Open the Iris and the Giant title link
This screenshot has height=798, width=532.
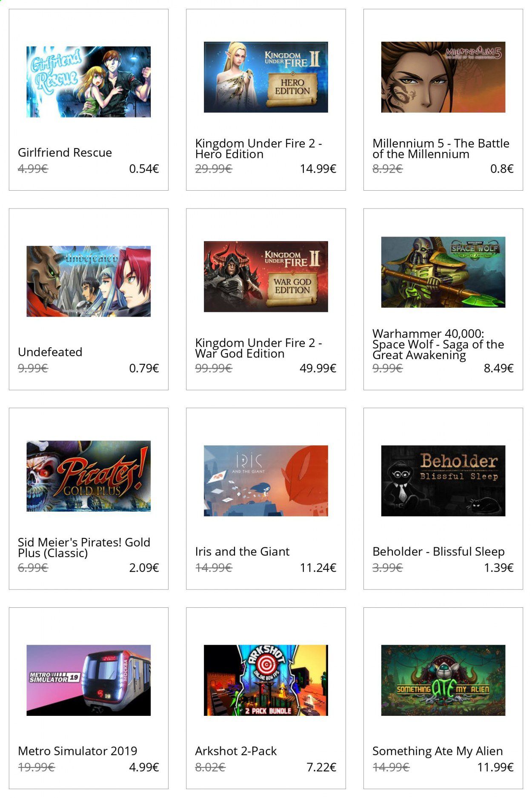tap(242, 552)
